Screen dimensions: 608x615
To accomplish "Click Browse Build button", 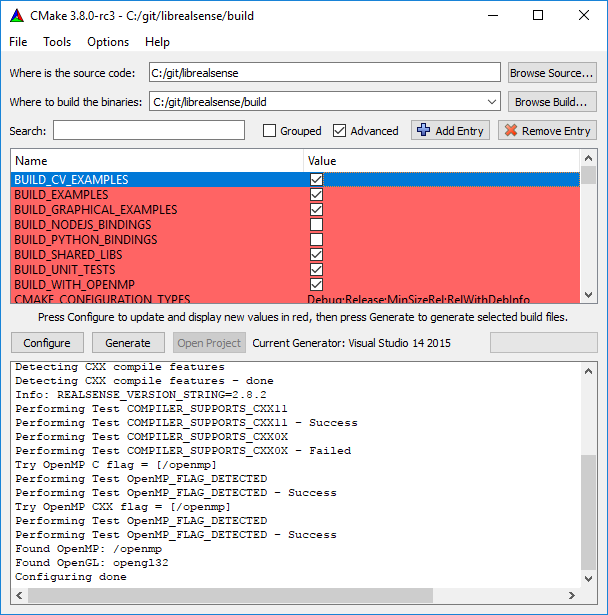I will tap(552, 102).
